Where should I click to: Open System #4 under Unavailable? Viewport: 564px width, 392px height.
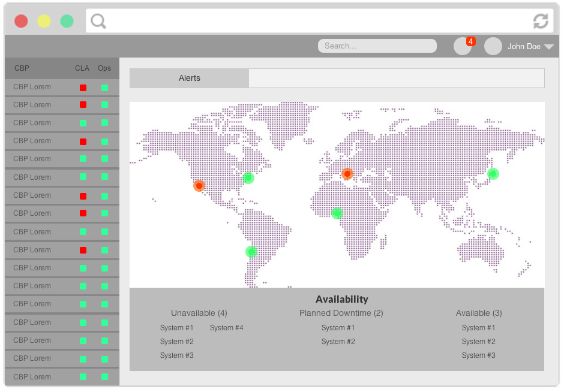227,328
